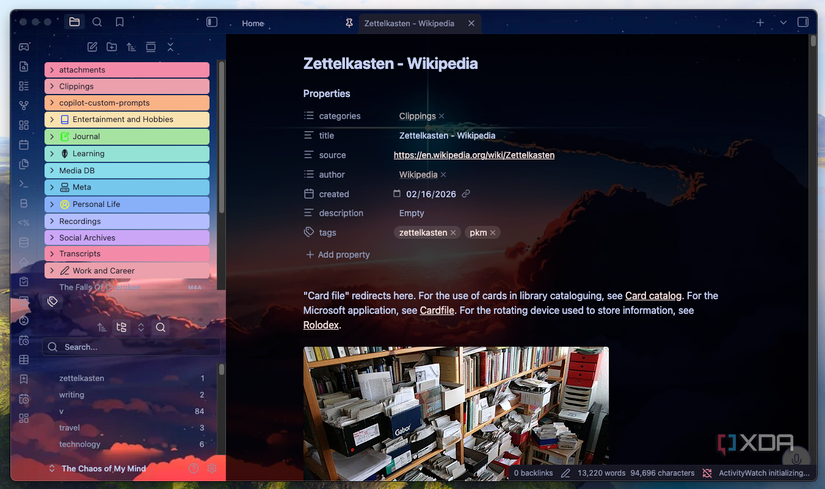Click the 0 backlinks status entry

tap(533, 473)
